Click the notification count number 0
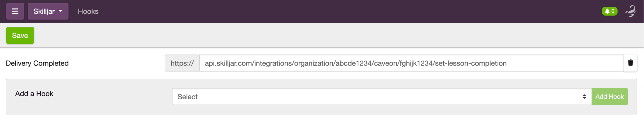644x139 pixels. point(613,11)
